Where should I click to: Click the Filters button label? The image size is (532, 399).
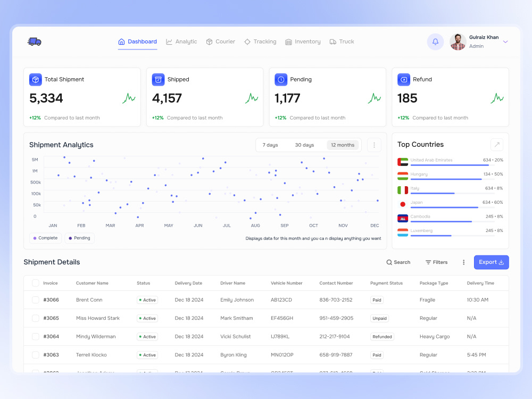tap(440, 262)
